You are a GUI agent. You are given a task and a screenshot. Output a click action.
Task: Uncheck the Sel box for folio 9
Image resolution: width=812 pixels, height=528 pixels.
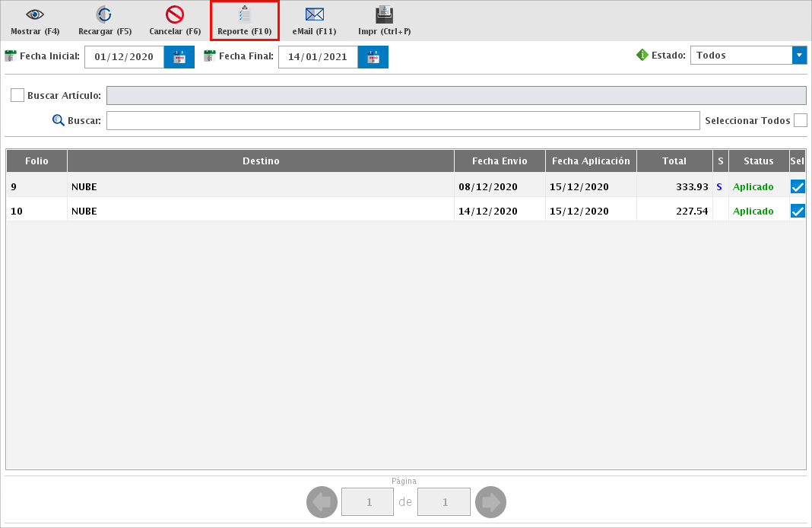click(x=798, y=186)
